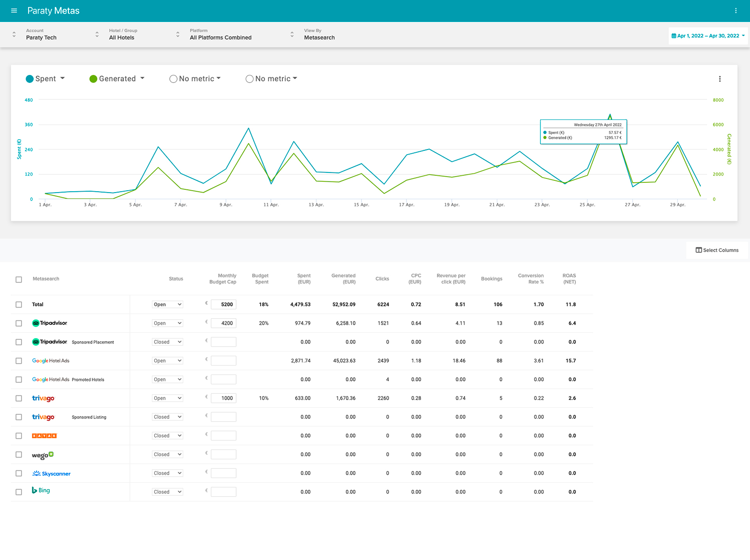Open the Google Hotel Ads status dropdown

click(x=167, y=361)
